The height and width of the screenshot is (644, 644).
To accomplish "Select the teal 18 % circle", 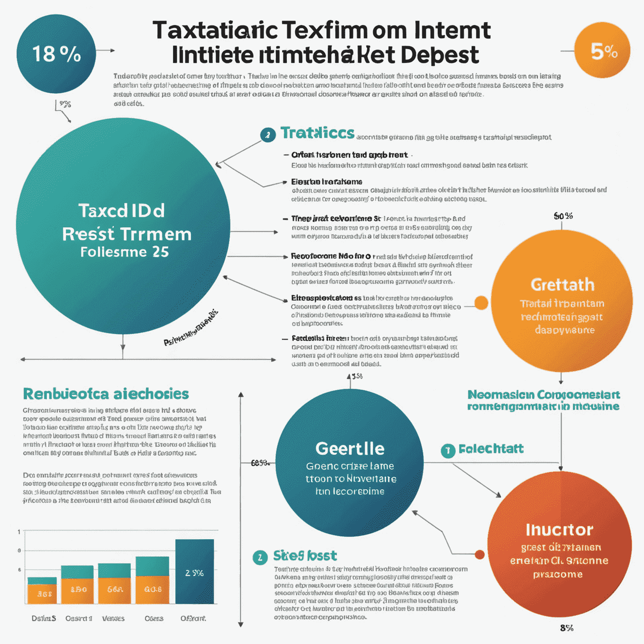I will point(56,54).
